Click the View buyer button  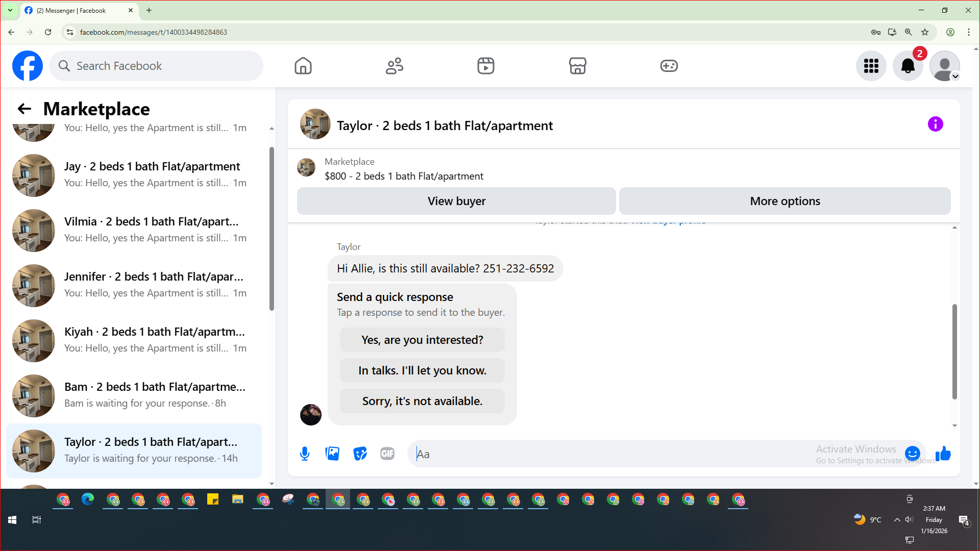pos(456,201)
